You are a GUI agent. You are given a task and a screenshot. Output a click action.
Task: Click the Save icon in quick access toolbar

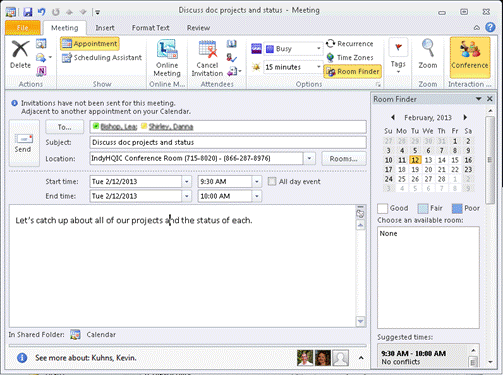[x=28, y=12]
